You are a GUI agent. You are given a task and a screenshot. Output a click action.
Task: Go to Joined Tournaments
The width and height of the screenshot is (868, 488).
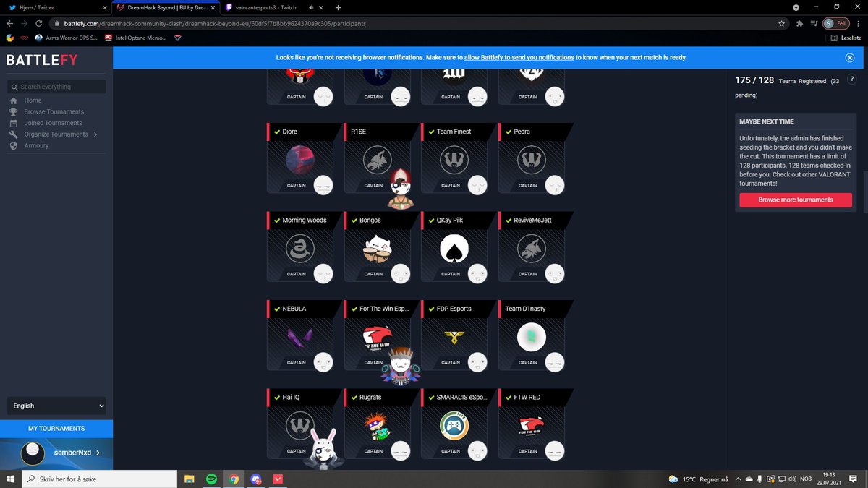click(53, 123)
